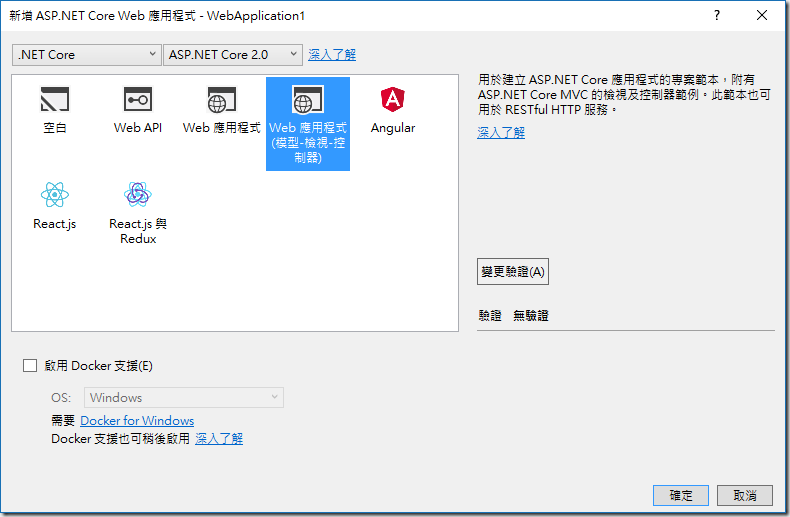Pick the Web 應用程式 (模型-檢視-控制器) template
Viewport: 790px width, 517px height.
tap(308, 124)
